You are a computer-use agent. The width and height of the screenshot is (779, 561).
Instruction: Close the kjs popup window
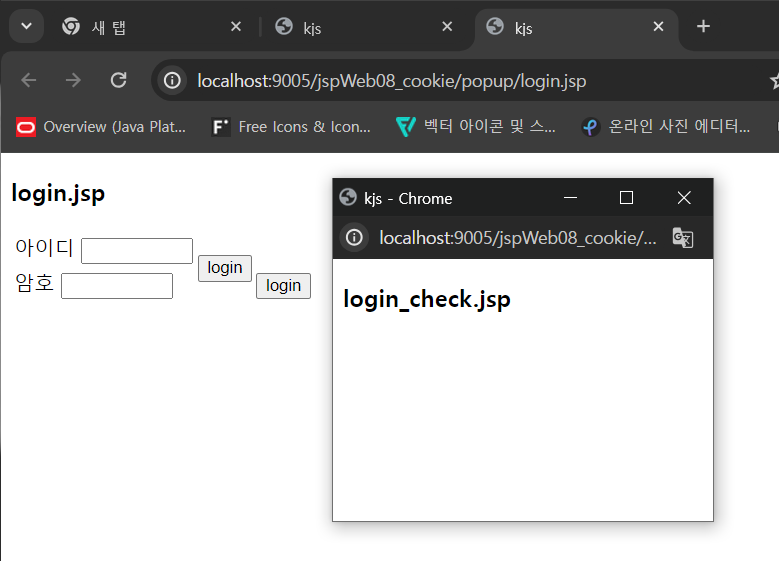(x=684, y=198)
